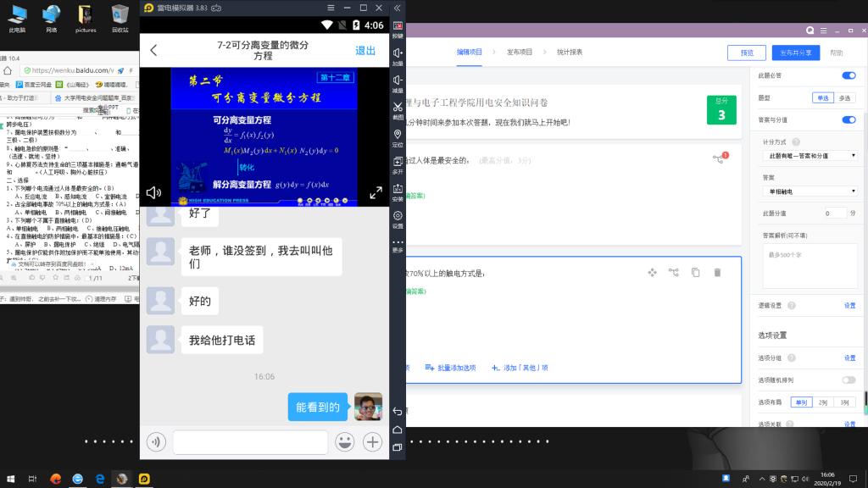Toggle the 答案与分值 switch
This screenshot has height=488, width=868.
(x=848, y=119)
